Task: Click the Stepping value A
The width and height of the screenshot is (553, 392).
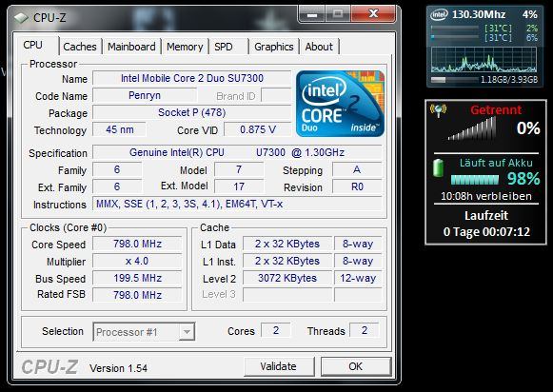Action: click(357, 170)
